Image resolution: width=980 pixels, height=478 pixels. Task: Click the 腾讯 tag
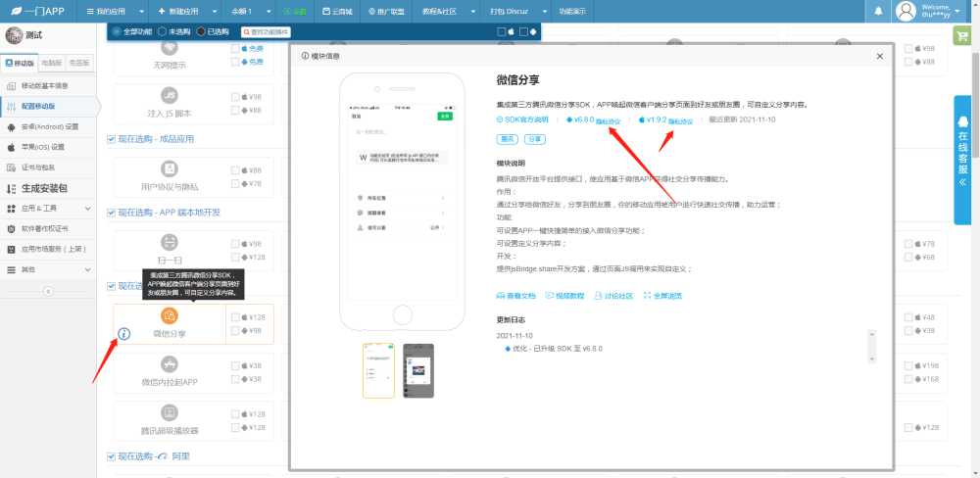tap(507, 139)
